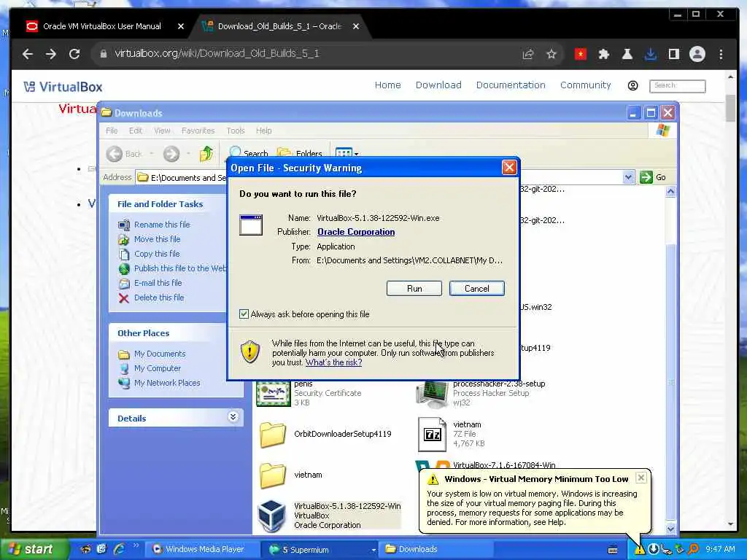
Task: Click the Forward arrow in Explorer toolbar
Action: pyautogui.click(x=171, y=153)
